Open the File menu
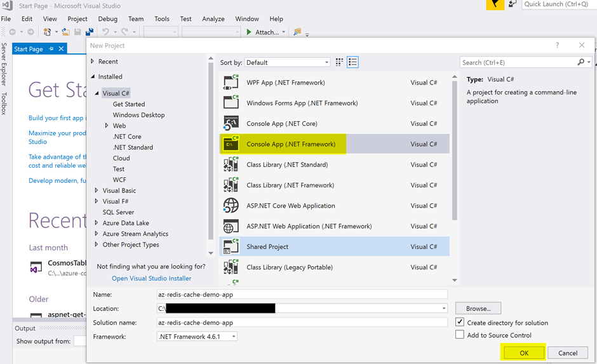 click(6, 18)
